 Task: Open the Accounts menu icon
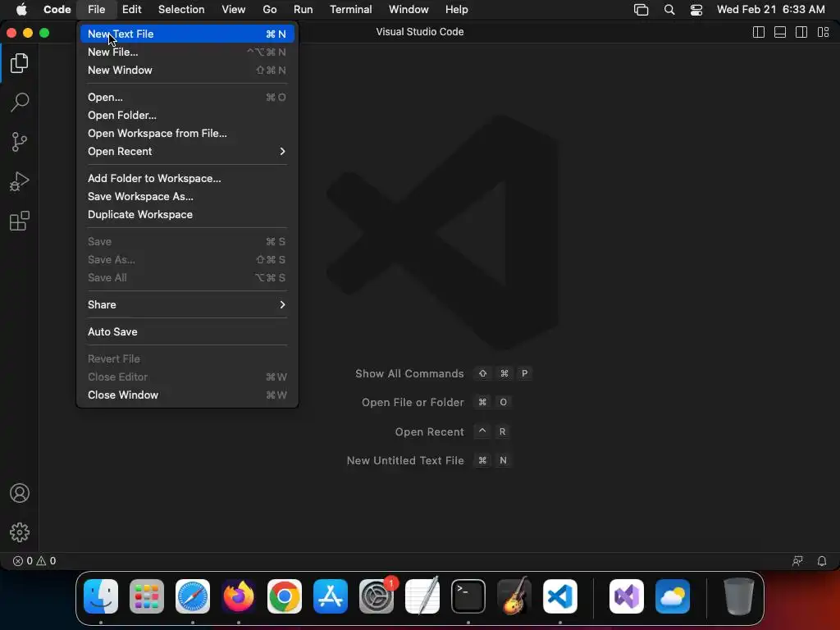coord(20,493)
